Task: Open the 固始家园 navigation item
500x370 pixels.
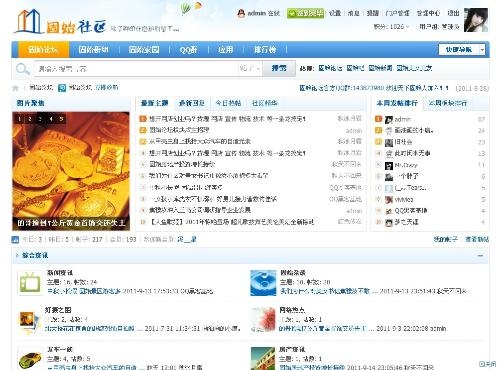Action: point(144,50)
